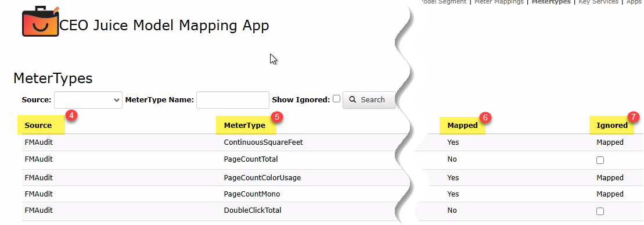
Task: Click Mapped status in ContinuousSquareFeet row
Action: (x=610, y=142)
